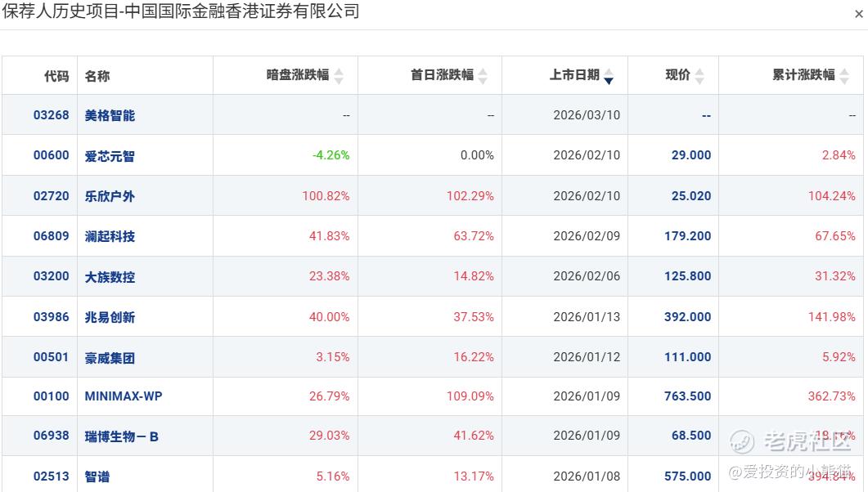Sort by 累计涨跌幅 column arrows
The width and height of the screenshot is (868, 492).
click(x=844, y=76)
